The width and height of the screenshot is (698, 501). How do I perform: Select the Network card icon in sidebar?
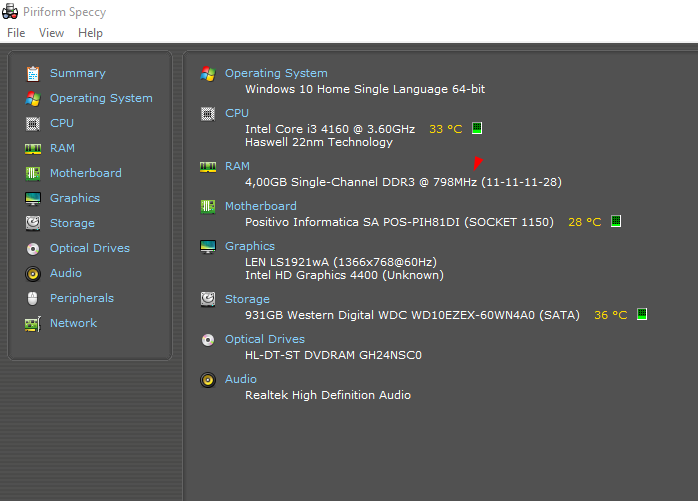(33, 324)
